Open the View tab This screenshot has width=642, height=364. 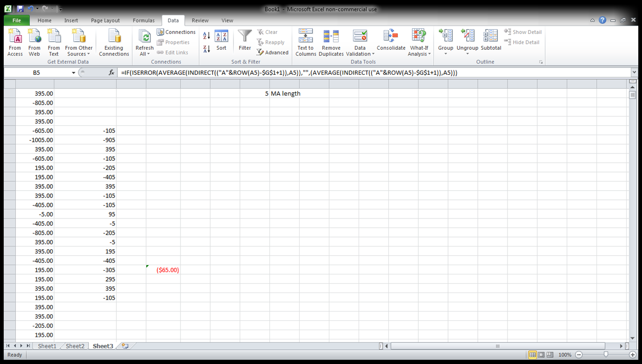227,20
